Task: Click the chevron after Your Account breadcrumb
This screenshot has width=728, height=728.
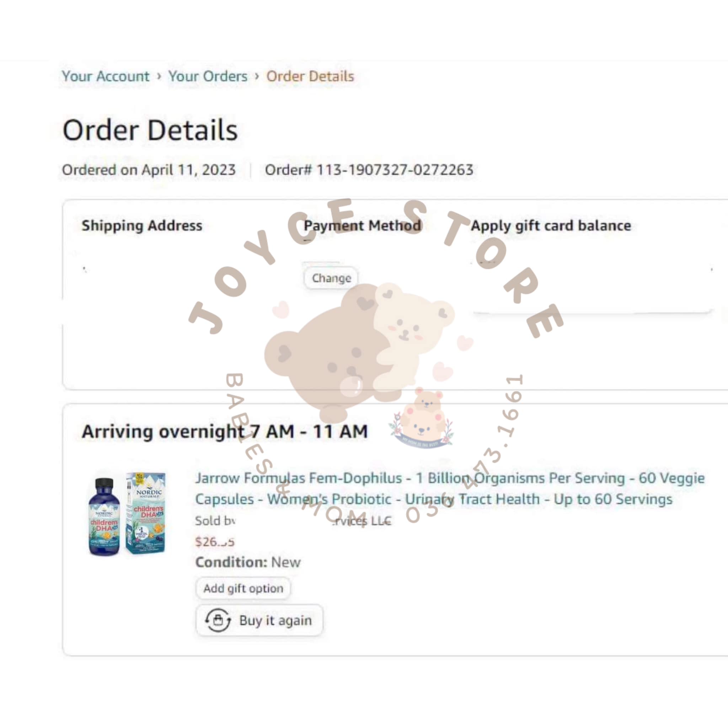Action: (159, 76)
